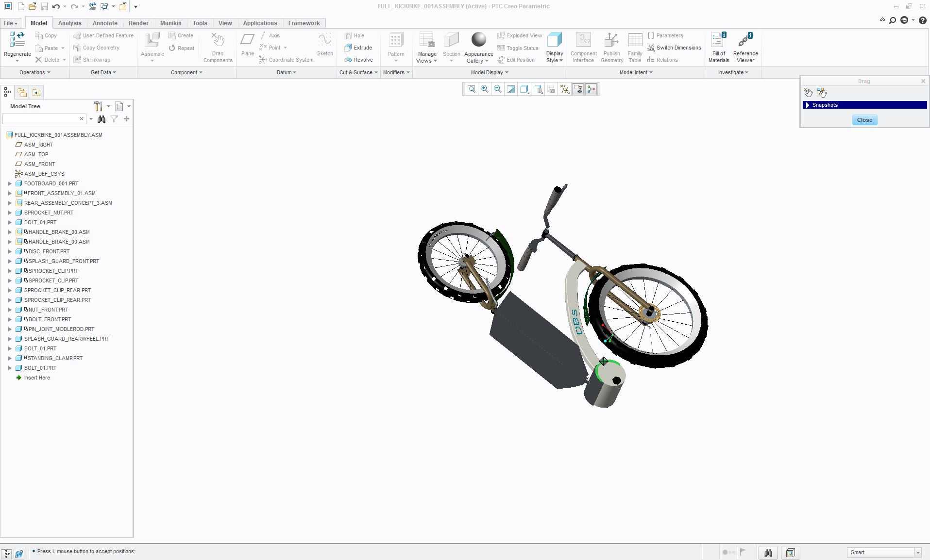The width and height of the screenshot is (930, 560).
Task: Click the Hole button
Action: 354,35
